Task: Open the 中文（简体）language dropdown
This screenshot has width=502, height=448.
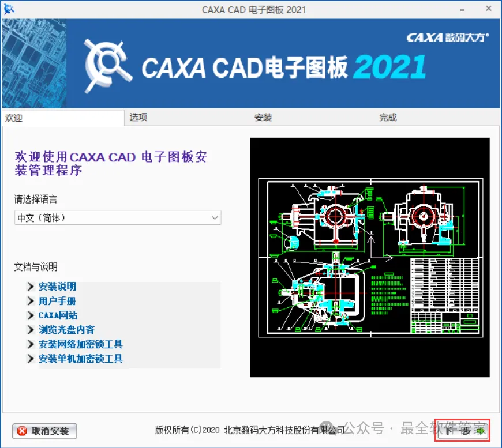Action: tap(118, 217)
